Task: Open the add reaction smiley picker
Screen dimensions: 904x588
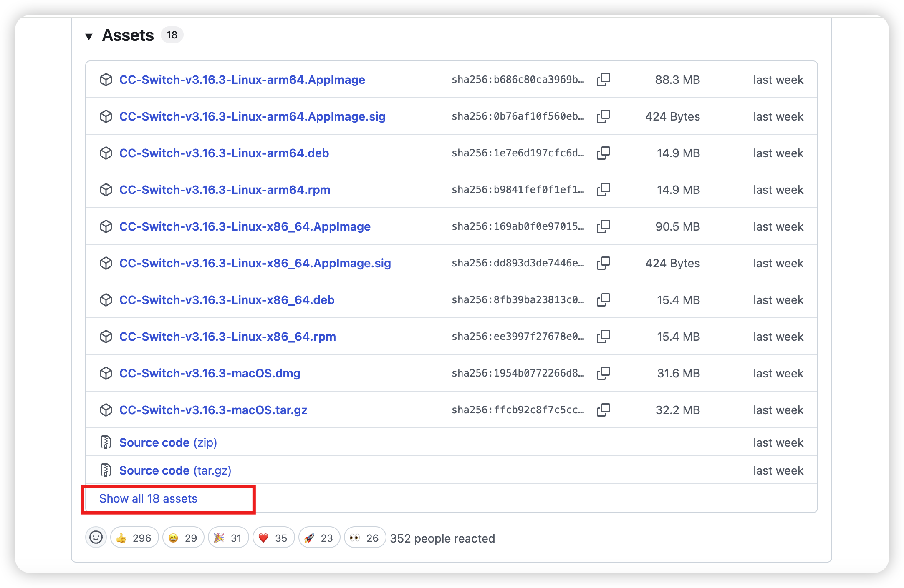Action: (96, 538)
